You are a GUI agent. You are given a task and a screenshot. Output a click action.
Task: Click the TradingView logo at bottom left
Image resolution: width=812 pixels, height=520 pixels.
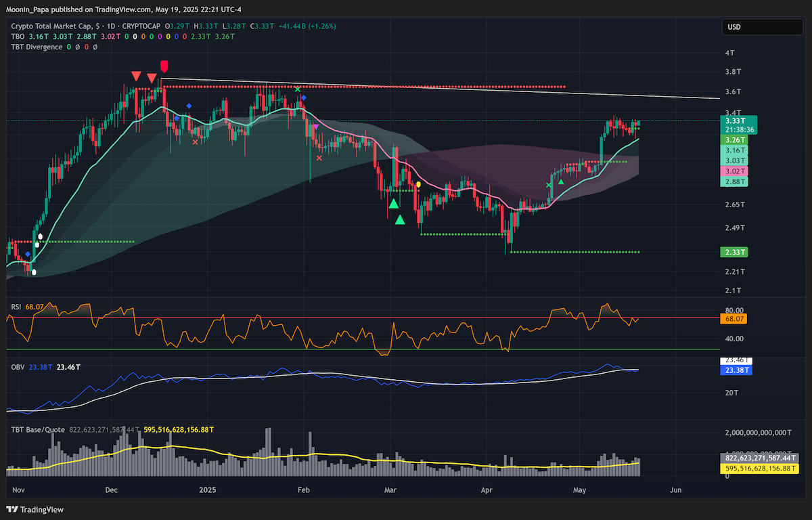35,509
